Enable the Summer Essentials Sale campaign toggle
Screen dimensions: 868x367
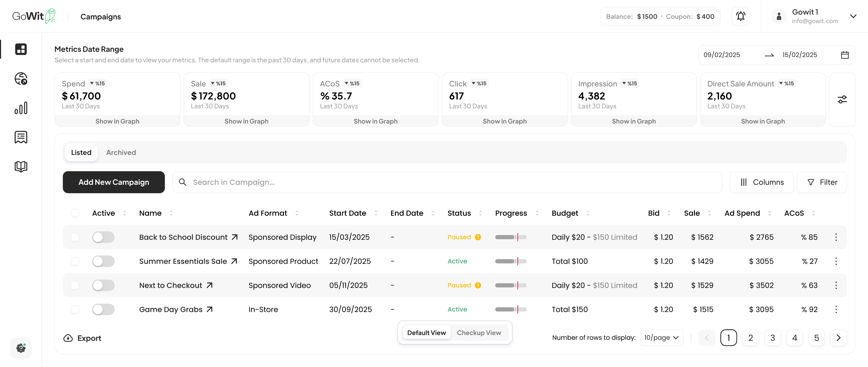103,261
